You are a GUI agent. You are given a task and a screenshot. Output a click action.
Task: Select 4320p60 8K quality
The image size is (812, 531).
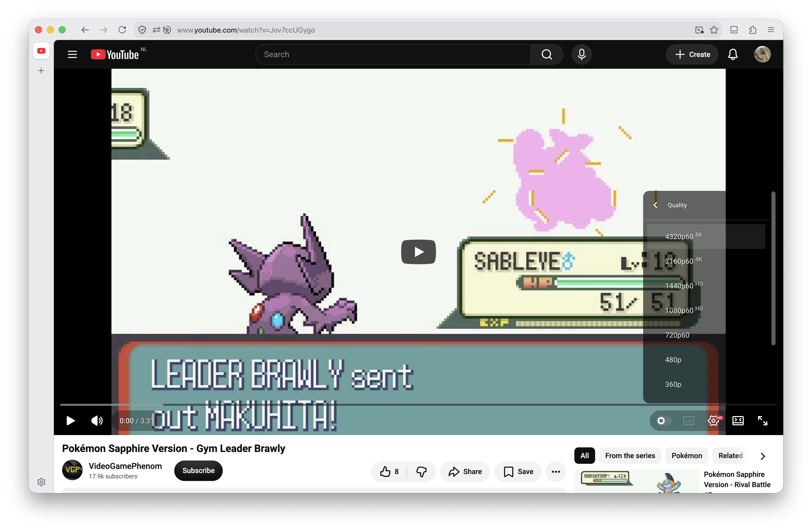(706, 236)
